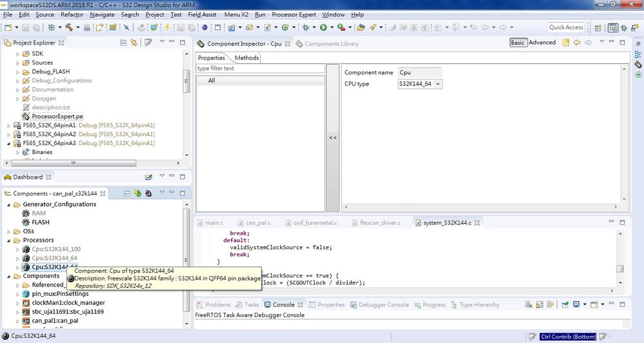Click the Open Console icon
The height and width of the screenshot is (343, 644).
(594, 304)
